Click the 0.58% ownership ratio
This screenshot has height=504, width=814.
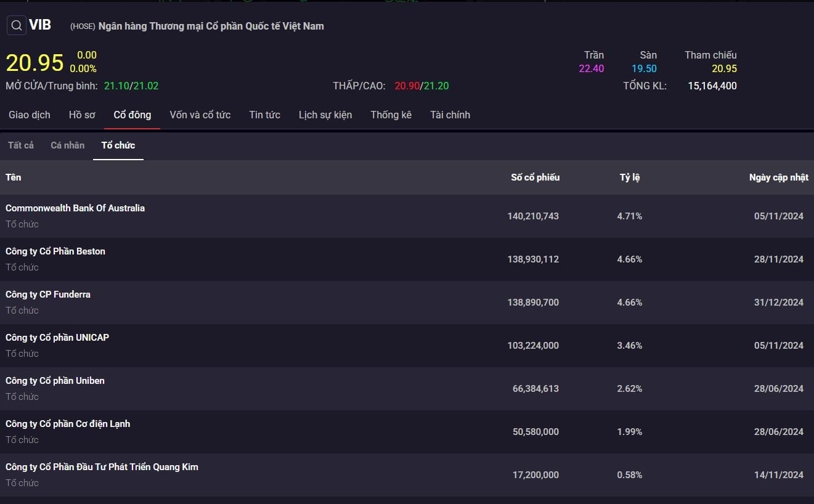pos(630,475)
